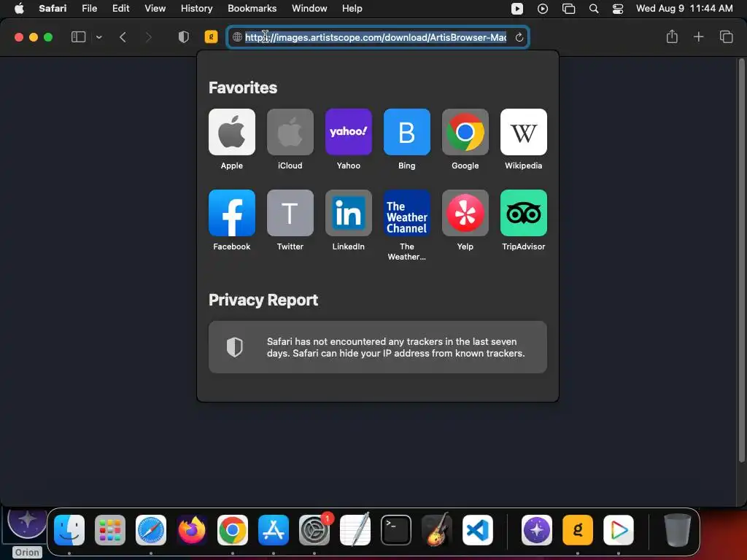Reload the page from the address bar
Viewport: 747px width, 560px height.
pyautogui.click(x=519, y=37)
